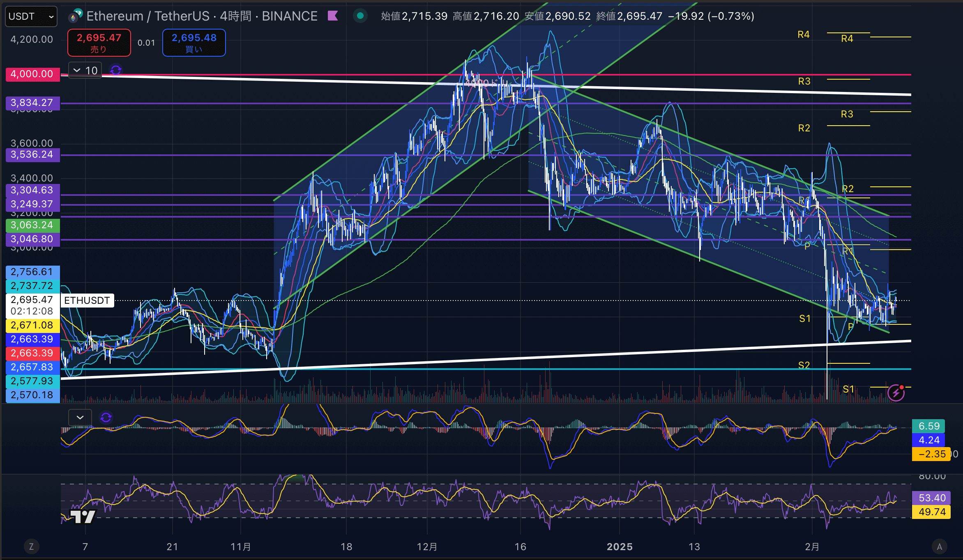Click the 2月 date on time axis

[812, 547]
